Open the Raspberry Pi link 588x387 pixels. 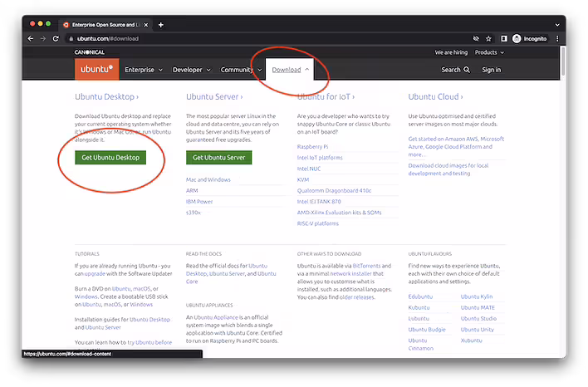click(x=312, y=147)
